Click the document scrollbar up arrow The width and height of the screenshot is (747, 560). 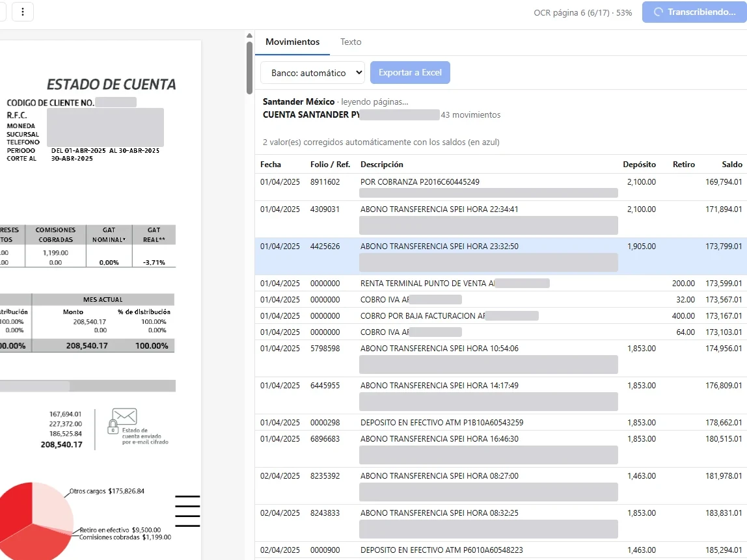click(x=249, y=36)
